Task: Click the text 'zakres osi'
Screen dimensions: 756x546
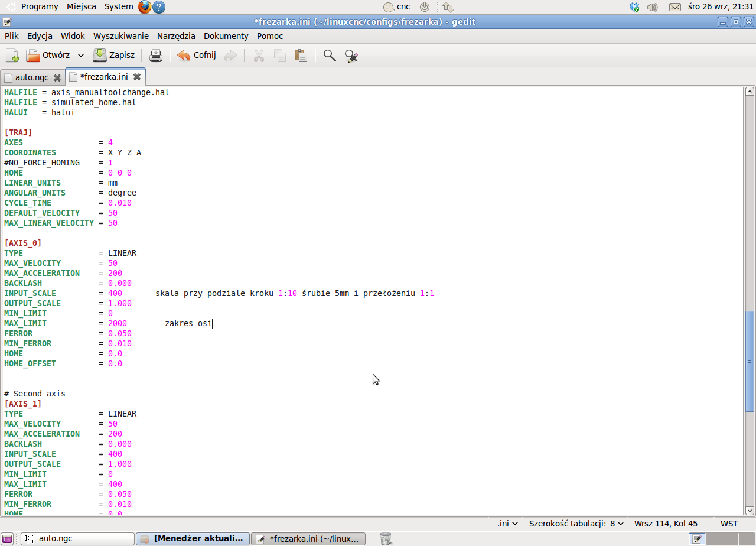Action: tap(188, 323)
